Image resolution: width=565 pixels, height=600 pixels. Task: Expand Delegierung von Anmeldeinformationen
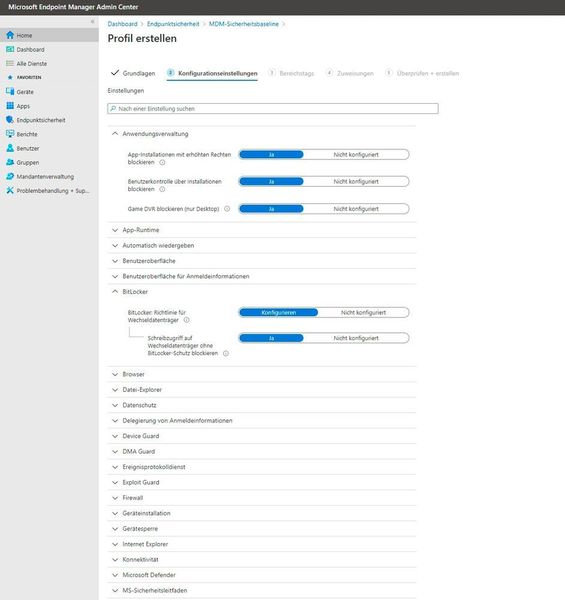(x=262, y=421)
